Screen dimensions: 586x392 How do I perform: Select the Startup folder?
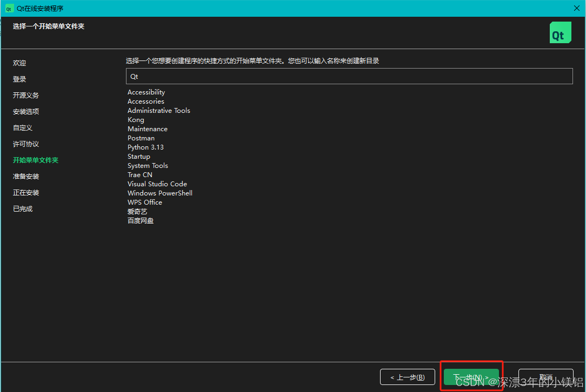click(138, 157)
